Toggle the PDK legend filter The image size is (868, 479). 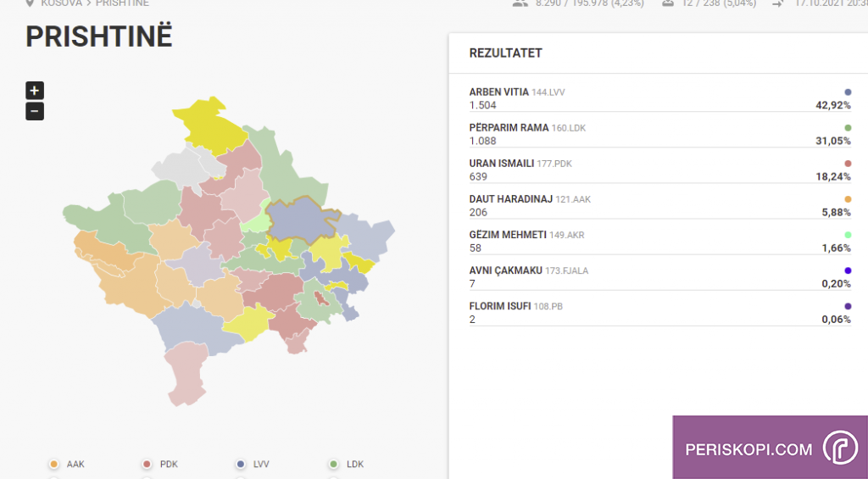tap(147, 464)
